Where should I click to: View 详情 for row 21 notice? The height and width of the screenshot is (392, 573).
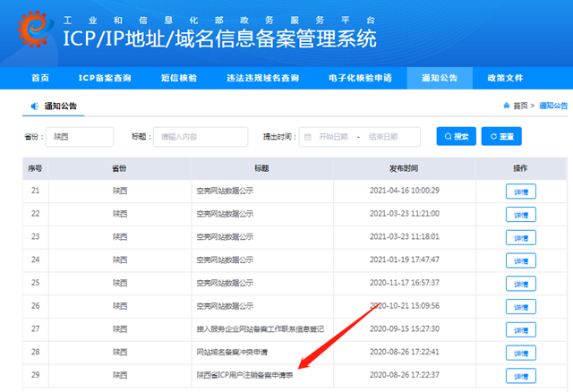pos(520,191)
